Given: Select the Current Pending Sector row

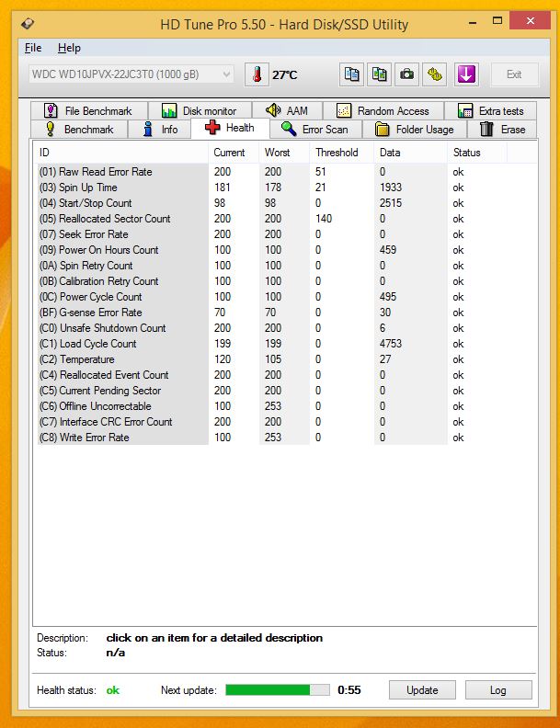Looking at the screenshot, I should point(271,391).
